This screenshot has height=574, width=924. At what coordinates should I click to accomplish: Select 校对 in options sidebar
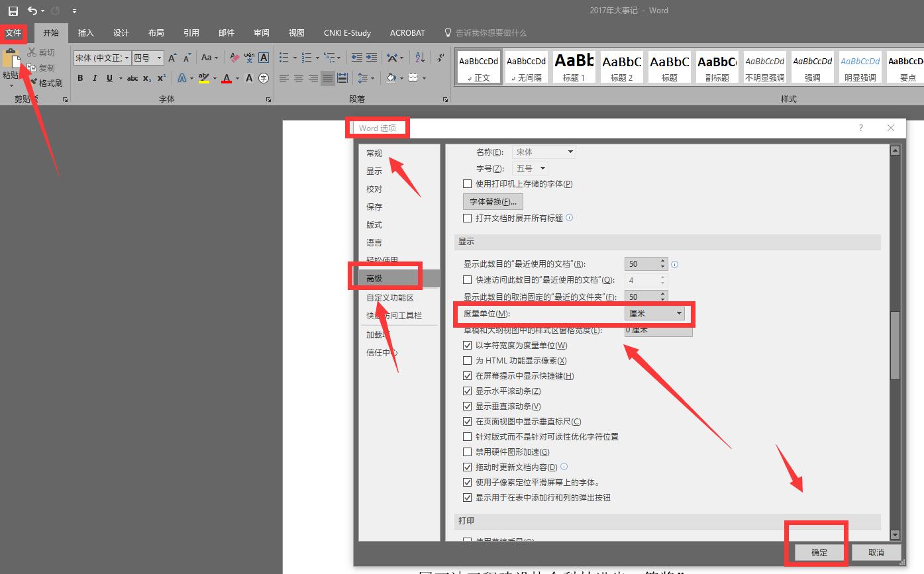pos(399,189)
